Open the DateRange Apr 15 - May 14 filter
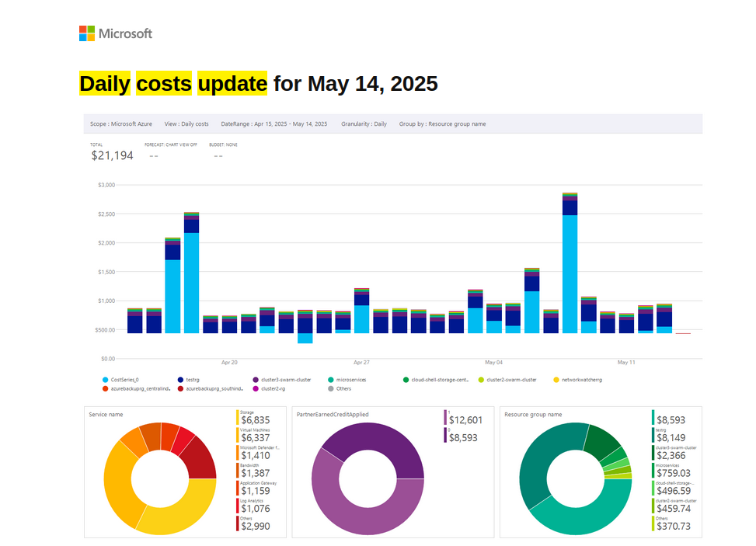 tap(273, 123)
